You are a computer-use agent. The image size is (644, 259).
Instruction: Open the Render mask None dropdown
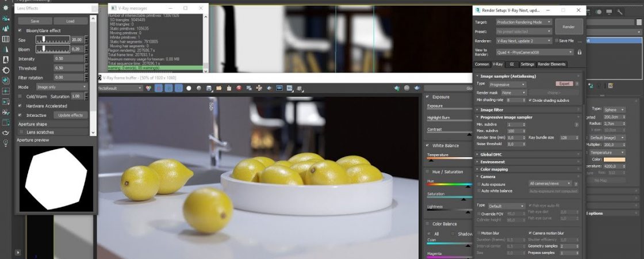513,93
